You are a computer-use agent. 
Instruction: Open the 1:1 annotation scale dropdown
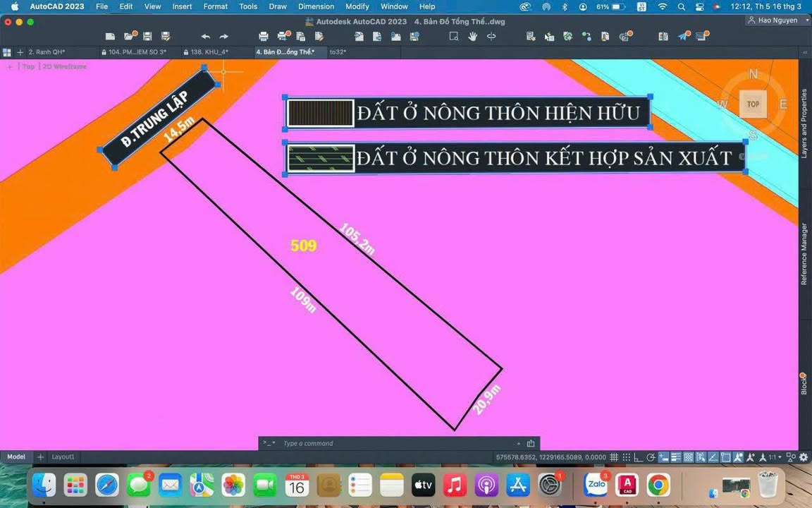pos(775,456)
